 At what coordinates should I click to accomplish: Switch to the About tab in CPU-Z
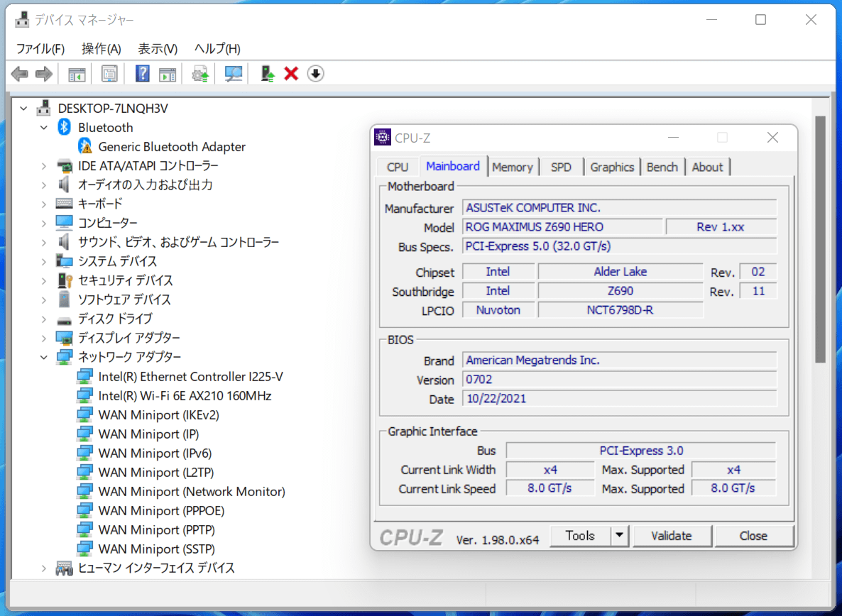(x=707, y=167)
